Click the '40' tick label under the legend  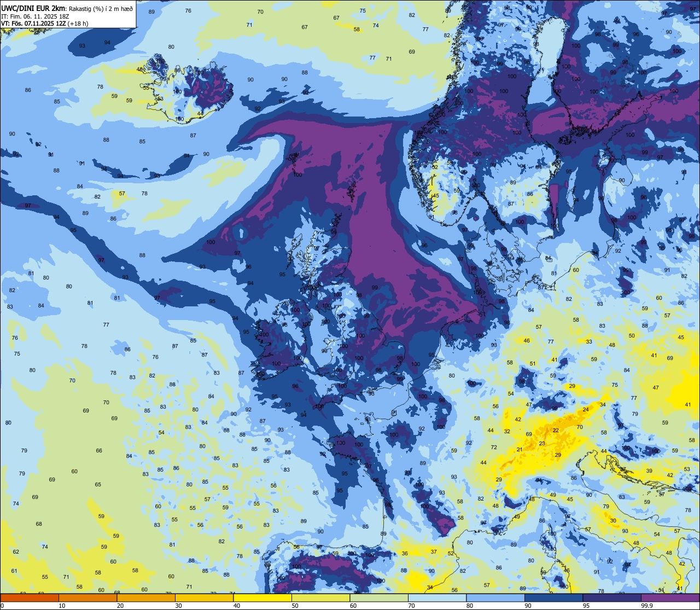237,606
